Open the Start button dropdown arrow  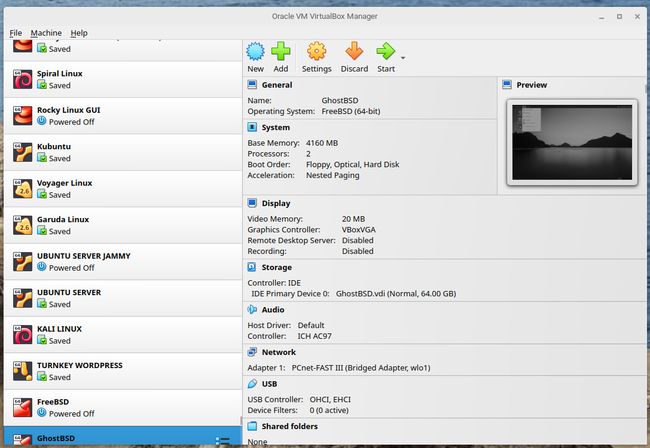[x=403, y=58]
